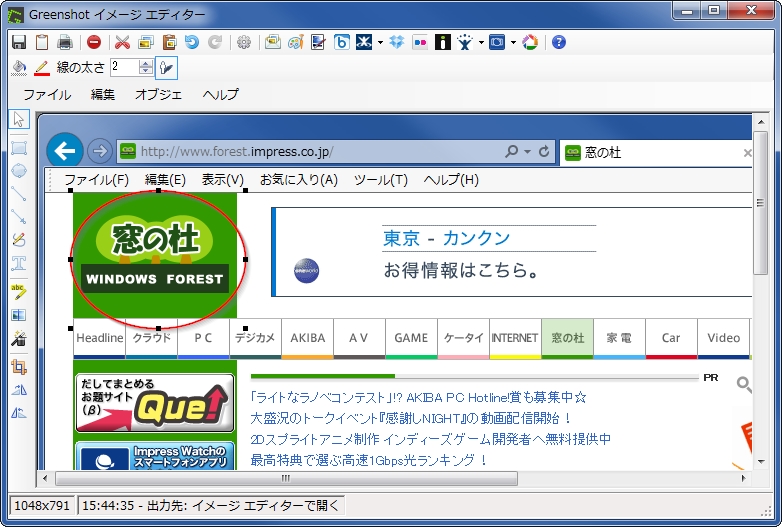This screenshot has width=782, height=527.
Task: Open settings with the gear icon
Action: tap(244, 42)
